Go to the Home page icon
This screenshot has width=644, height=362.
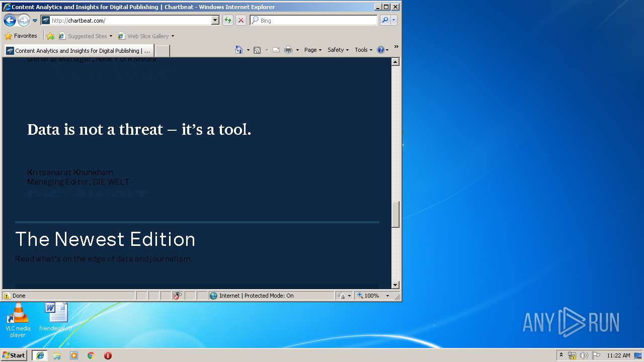(239, 50)
